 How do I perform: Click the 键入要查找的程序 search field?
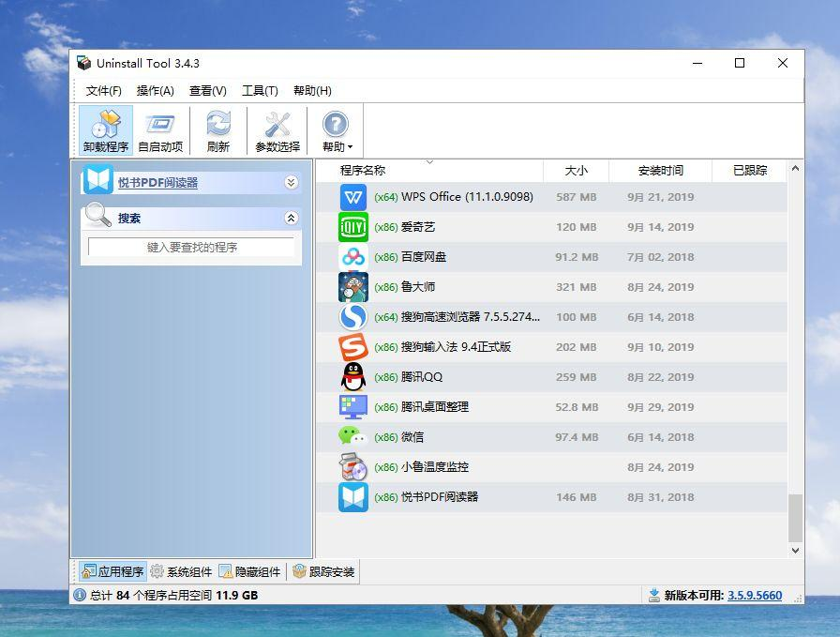point(191,247)
